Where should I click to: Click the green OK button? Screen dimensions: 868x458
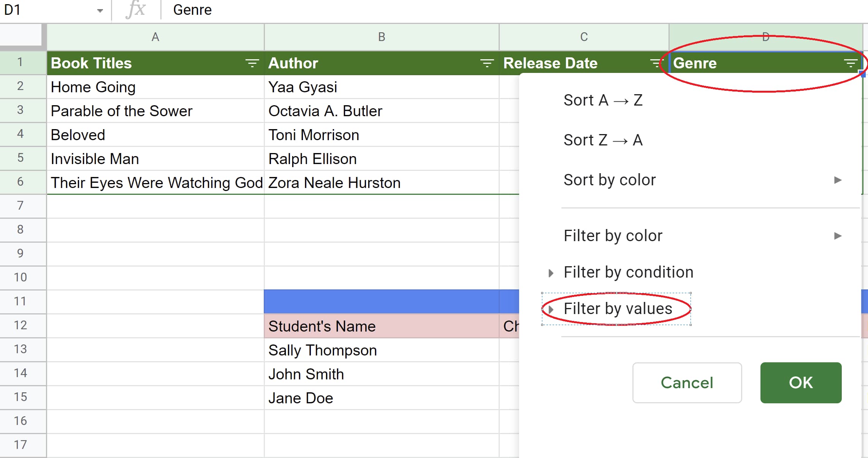point(801,382)
